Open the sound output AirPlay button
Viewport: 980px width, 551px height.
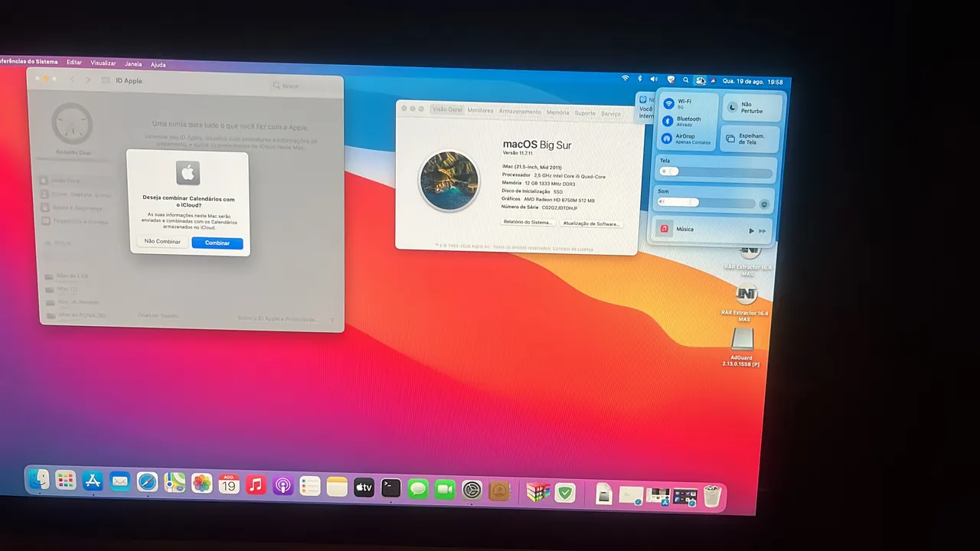pyautogui.click(x=763, y=204)
